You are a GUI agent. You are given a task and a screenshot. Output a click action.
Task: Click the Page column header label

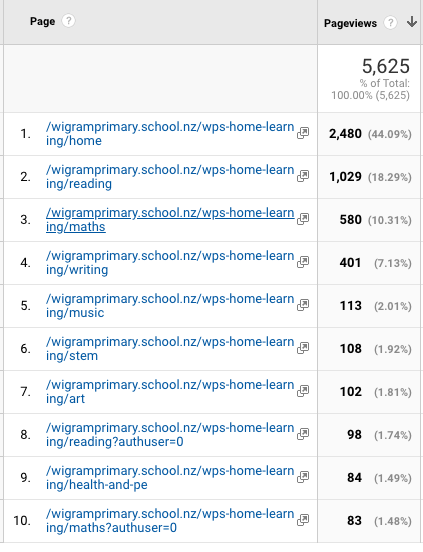pos(42,21)
